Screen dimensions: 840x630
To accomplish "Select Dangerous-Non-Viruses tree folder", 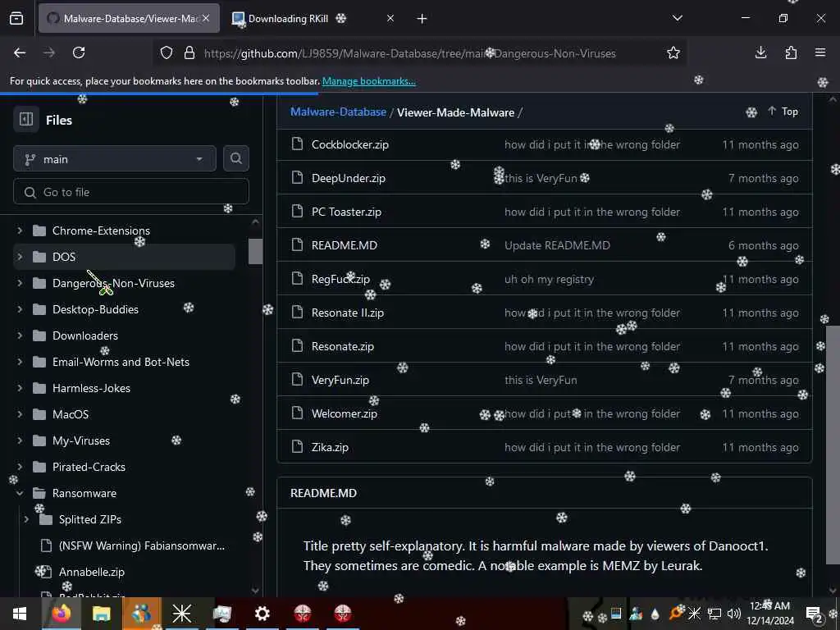I will [113, 283].
